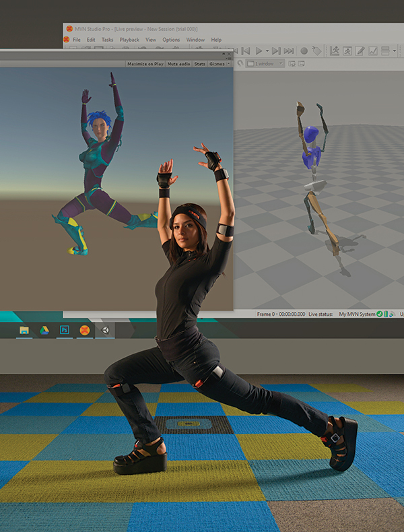This screenshot has width=404, height=532.
Task: Click the running figure with chart icon
Action: coord(335,51)
